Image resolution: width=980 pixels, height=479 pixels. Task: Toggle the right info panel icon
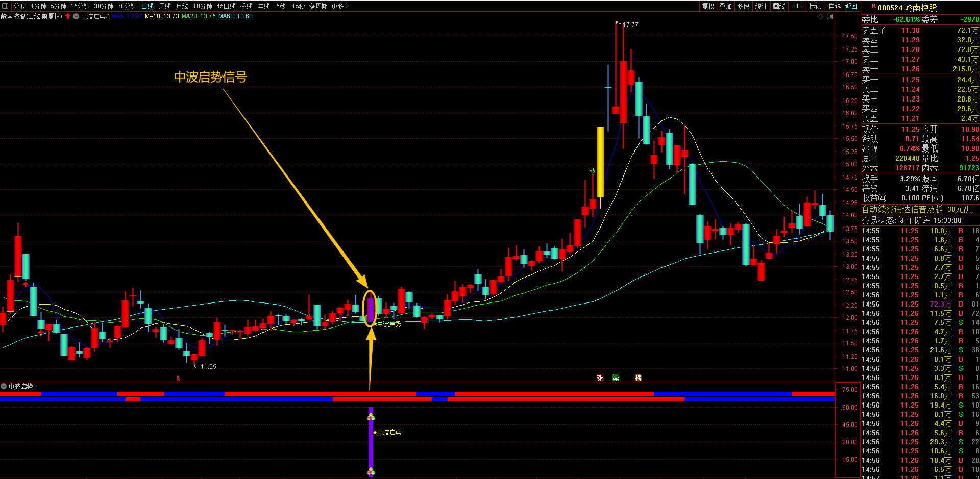point(830,16)
